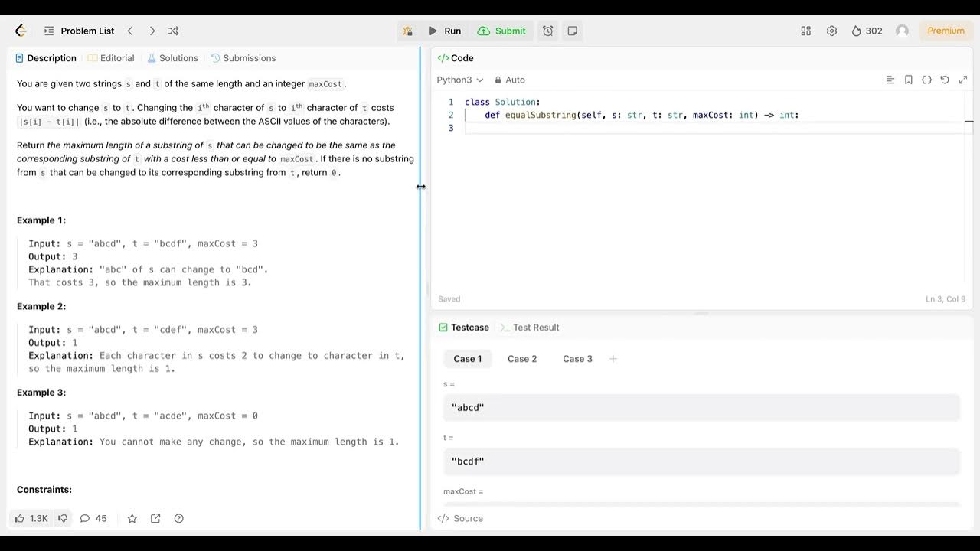Image resolution: width=980 pixels, height=551 pixels.
Task: Switch to the Description tab
Action: 46,58
